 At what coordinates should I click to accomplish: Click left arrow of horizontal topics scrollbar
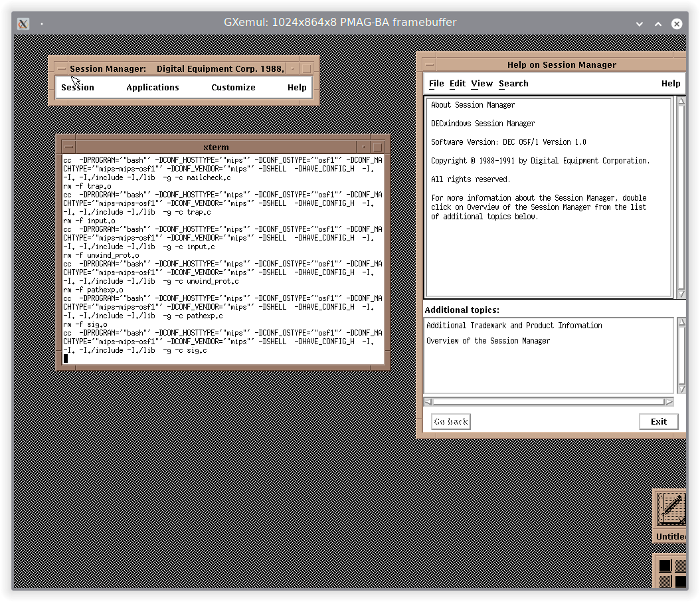428,402
